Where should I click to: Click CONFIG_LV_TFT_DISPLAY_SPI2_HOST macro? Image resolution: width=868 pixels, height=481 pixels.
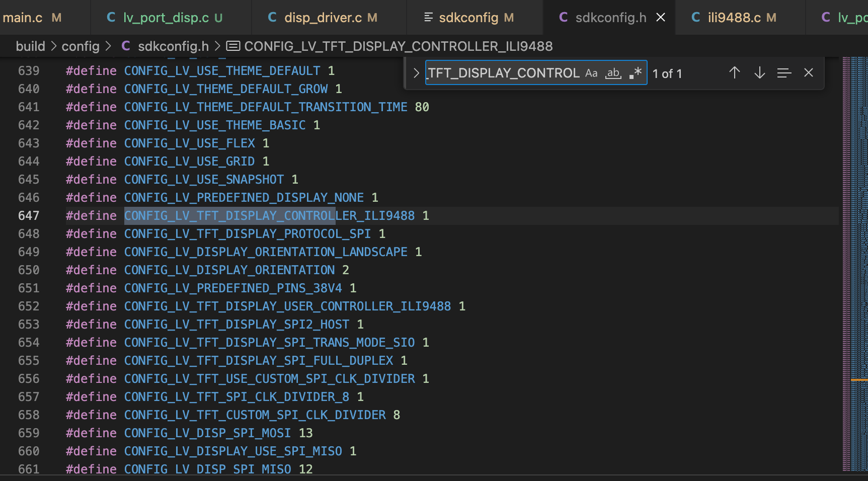(x=236, y=325)
